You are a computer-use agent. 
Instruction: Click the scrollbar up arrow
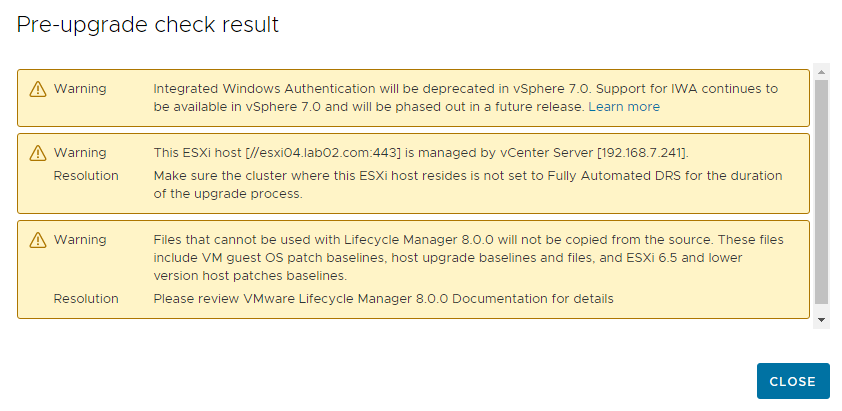(x=821, y=71)
